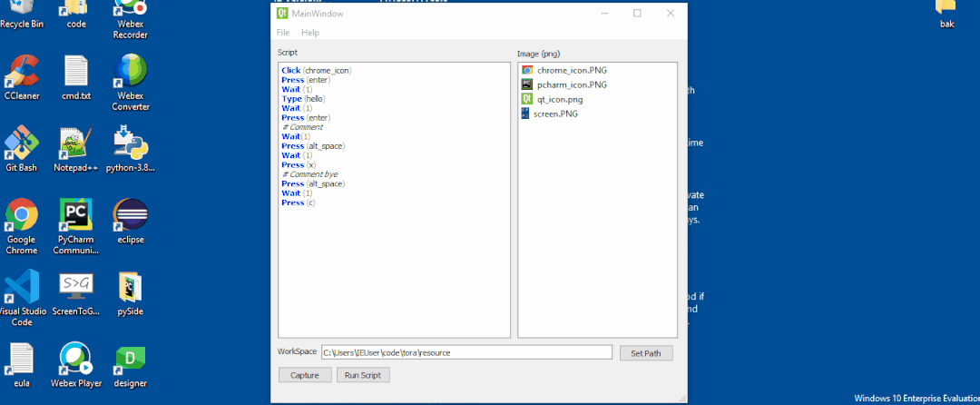Select the Webex Converter desktop icon
Image resolution: width=980 pixels, height=405 pixels.
[x=131, y=83]
